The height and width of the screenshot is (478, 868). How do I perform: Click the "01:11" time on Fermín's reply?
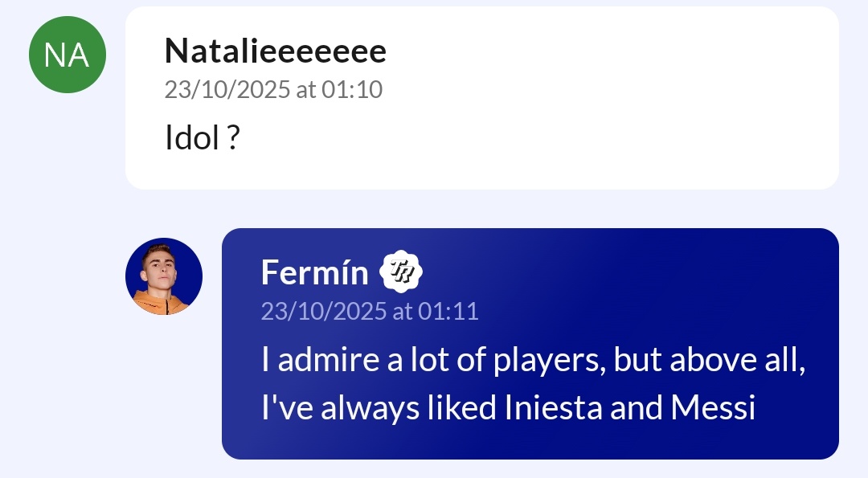coord(448,311)
